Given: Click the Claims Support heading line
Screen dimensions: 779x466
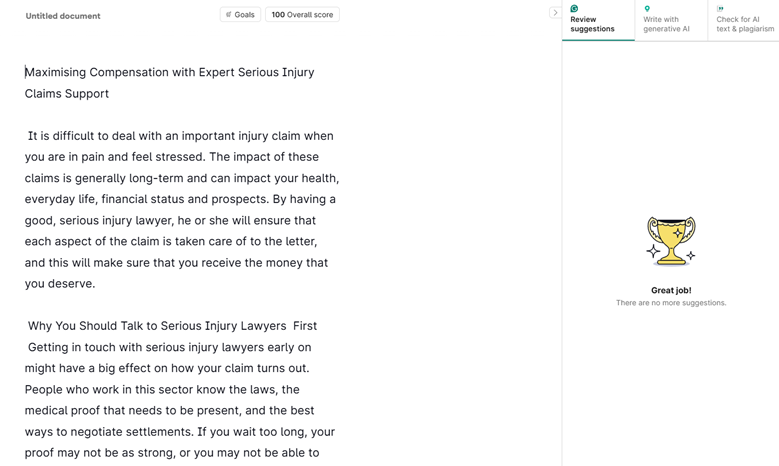Looking at the screenshot, I should point(67,94).
